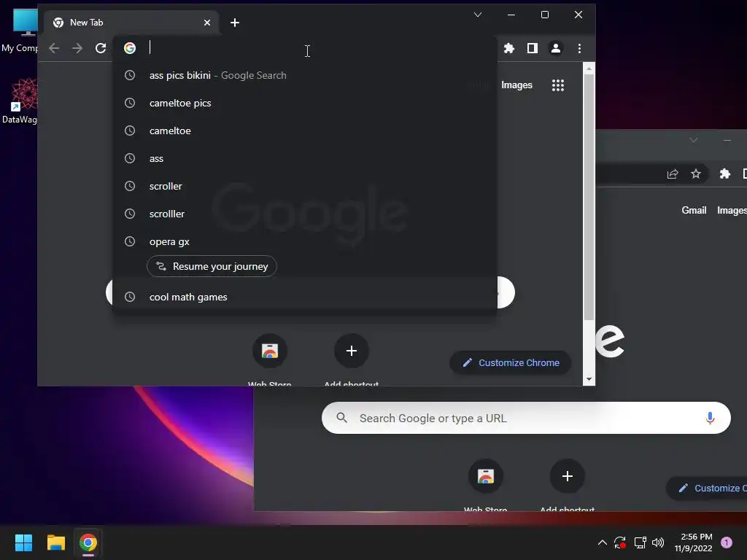Select the New Tab tab
Image resolution: width=747 pixels, height=560 pixels.
131,23
